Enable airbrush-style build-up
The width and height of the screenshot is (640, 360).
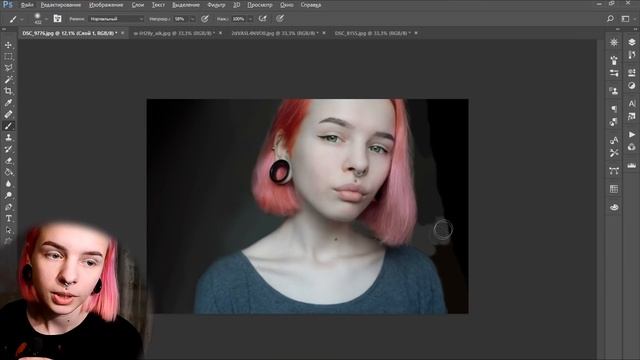(263, 19)
